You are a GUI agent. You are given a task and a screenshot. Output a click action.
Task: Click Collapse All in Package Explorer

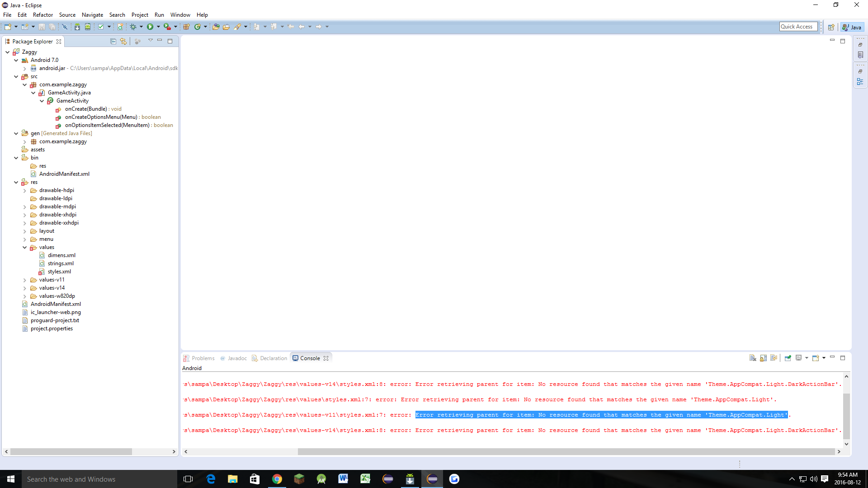[113, 41]
